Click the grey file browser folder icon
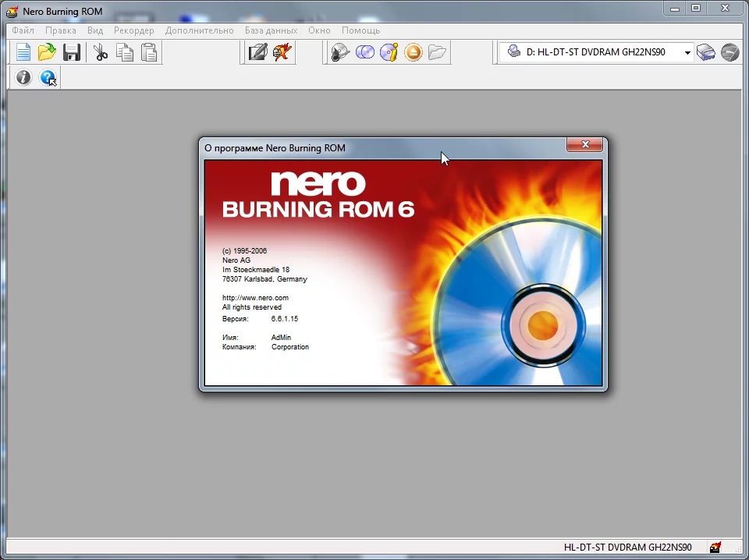The image size is (749, 560). coord(437,52)
